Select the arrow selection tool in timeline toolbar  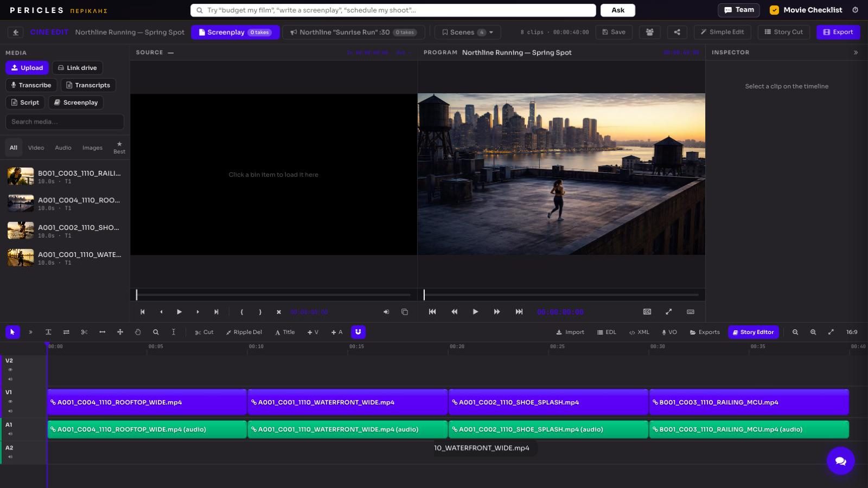(x=12, y=332)
